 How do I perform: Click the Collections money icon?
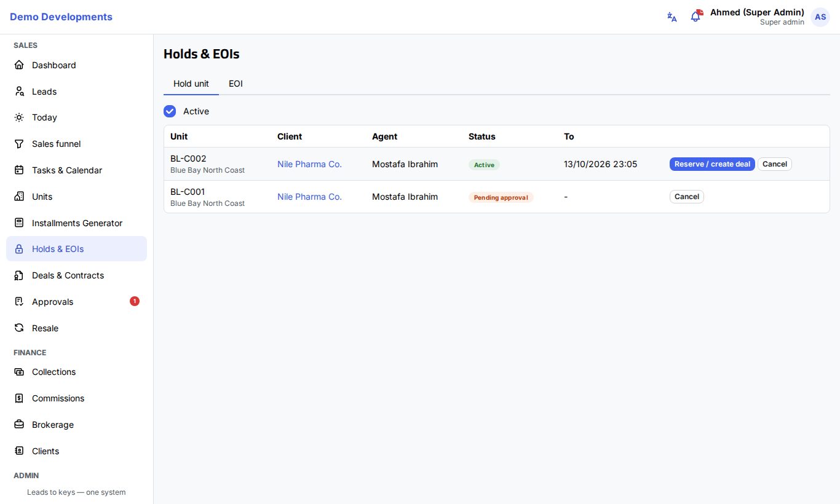(x=19, y=372)
